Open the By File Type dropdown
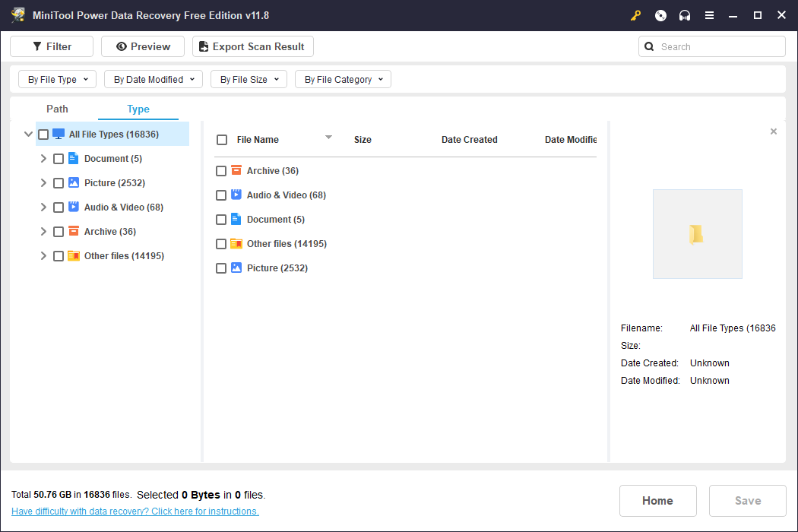 [x=58, y=79]
